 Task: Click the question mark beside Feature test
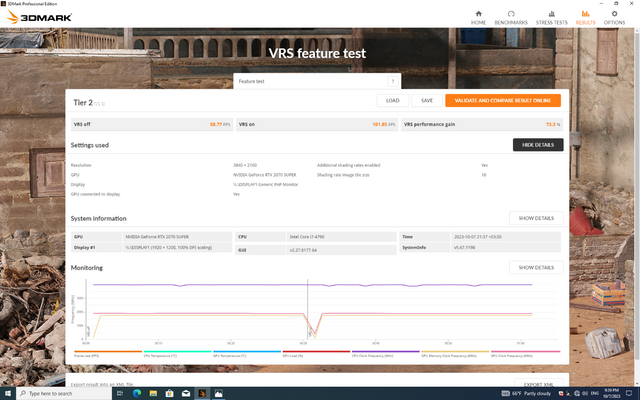(392, 81)
